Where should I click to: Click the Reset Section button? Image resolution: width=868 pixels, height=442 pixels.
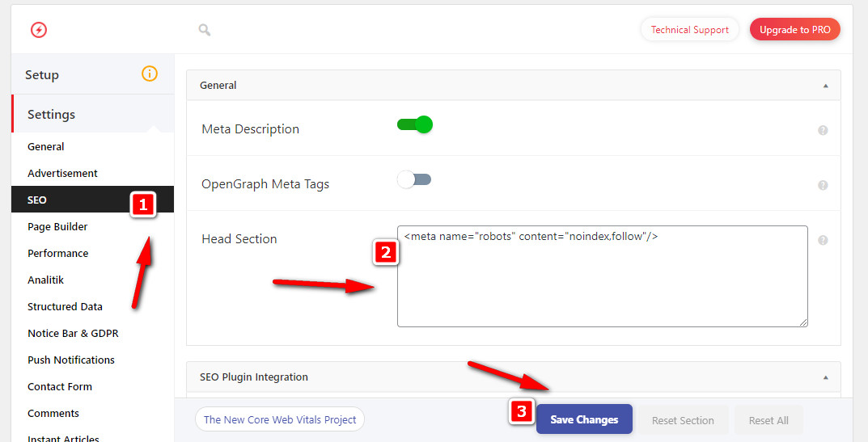[x=683, y=420]
